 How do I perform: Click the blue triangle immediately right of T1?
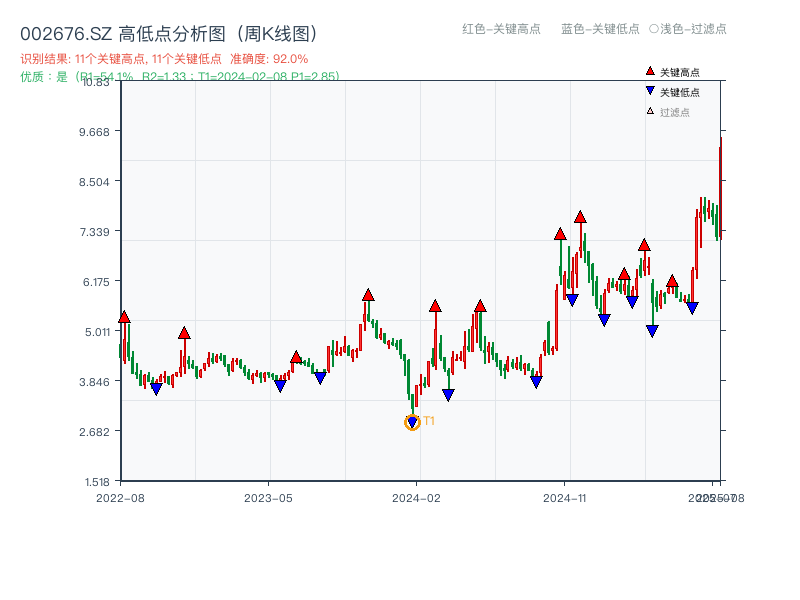[x=448, y=395]
